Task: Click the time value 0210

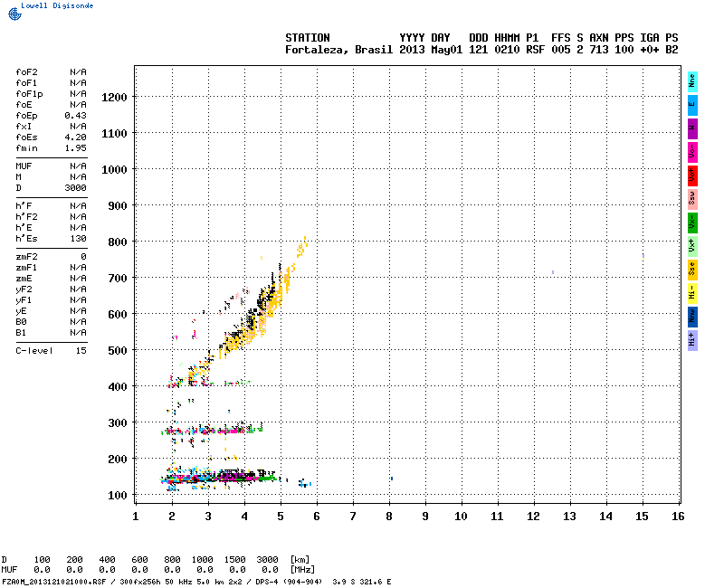Action: tap(507, 50)
